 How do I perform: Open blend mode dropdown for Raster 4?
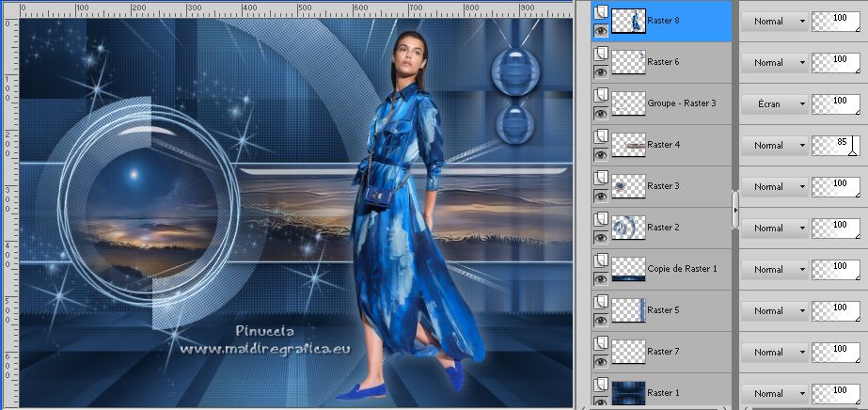[x=774, y=146]
